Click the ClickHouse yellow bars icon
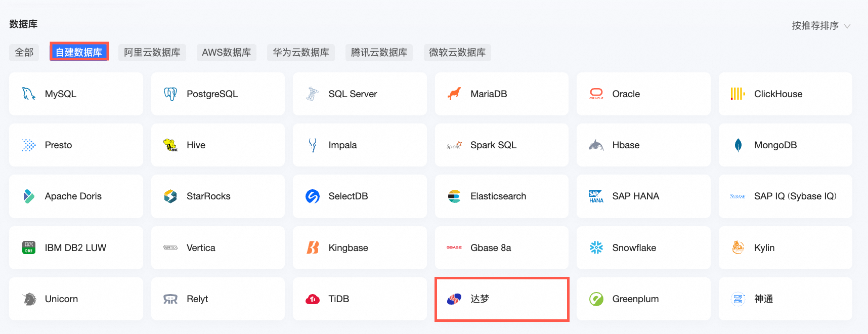 pyautogui.click(x=738, y=94)
